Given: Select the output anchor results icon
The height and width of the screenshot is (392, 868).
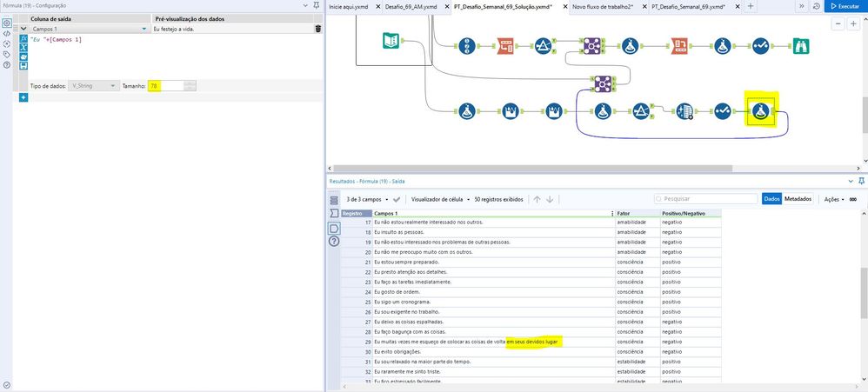Looking at the screenshot, I should [x=334, y=228].
